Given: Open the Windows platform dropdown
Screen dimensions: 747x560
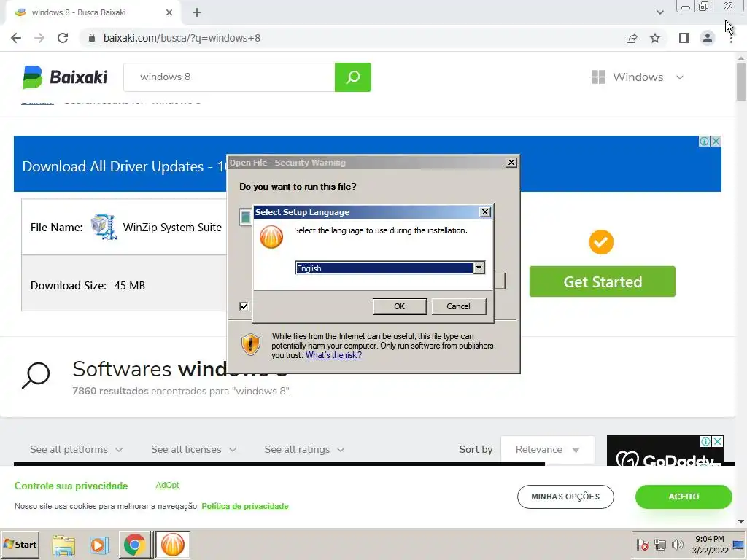Looking at the screenshot, I should (x=637, y=77).
